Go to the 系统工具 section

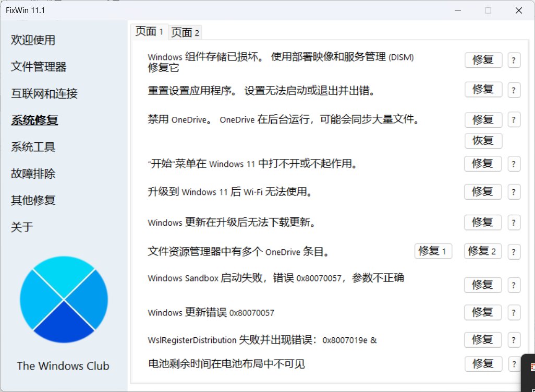[33, 146]
